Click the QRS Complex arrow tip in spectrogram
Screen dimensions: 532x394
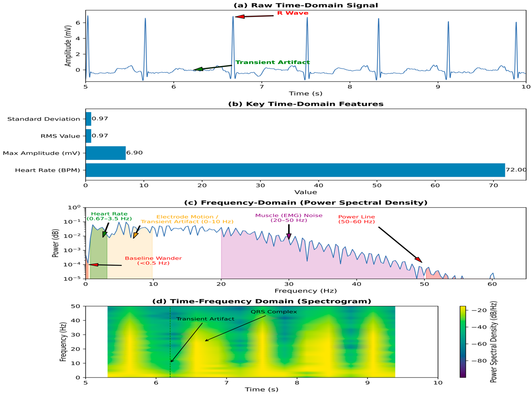pos(206,341)
